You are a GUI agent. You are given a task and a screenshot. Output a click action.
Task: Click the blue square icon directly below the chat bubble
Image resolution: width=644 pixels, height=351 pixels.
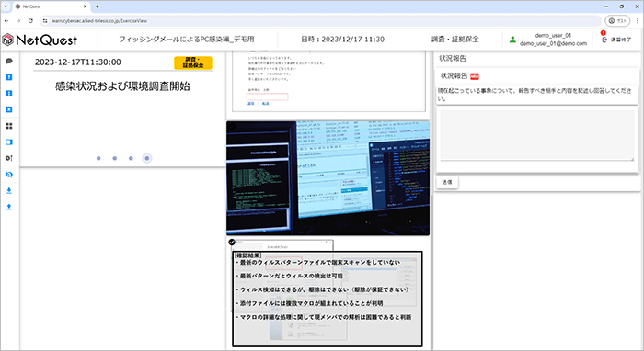(9, 77)
